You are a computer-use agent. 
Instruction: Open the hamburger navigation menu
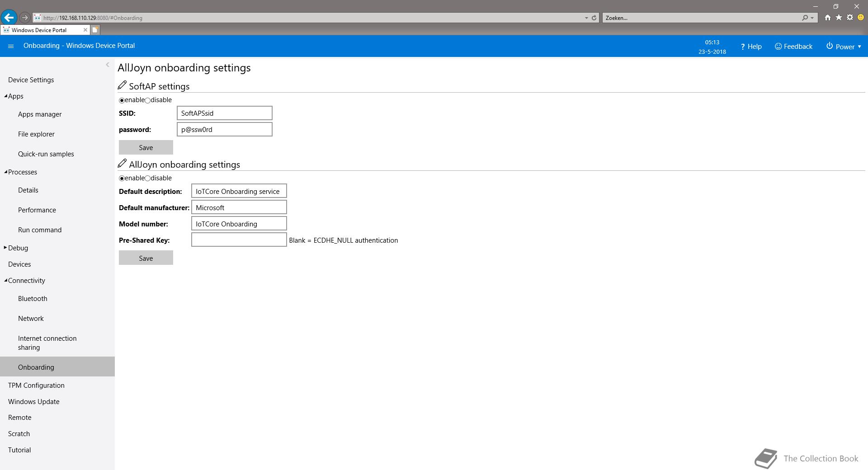click(x=11, y=46)
